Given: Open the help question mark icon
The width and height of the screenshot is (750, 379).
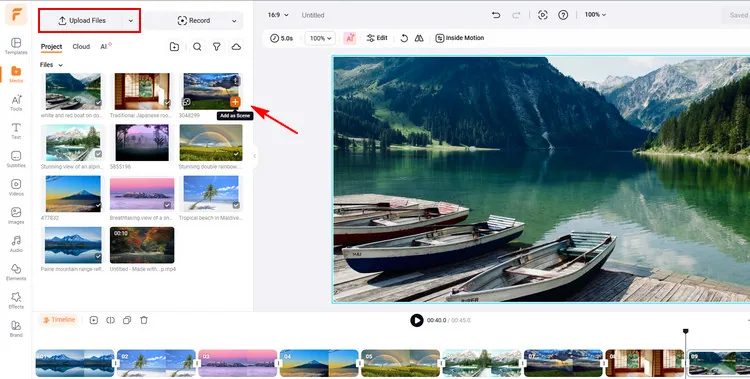Looking at the screenshot, I should click(563, 15).
